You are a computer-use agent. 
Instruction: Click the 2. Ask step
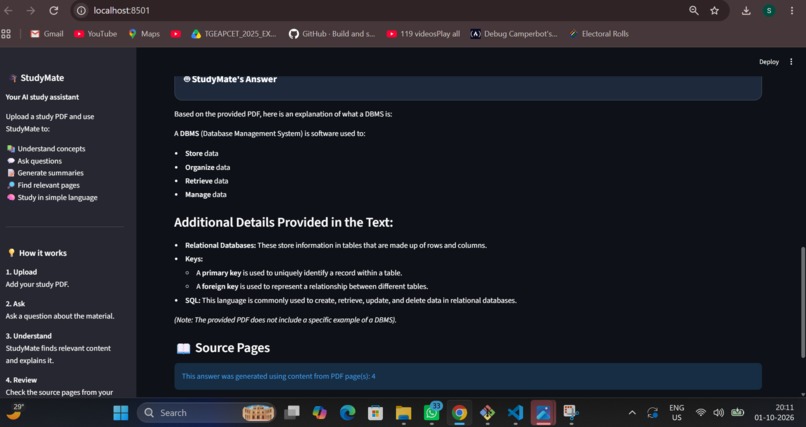pos(15,304)
